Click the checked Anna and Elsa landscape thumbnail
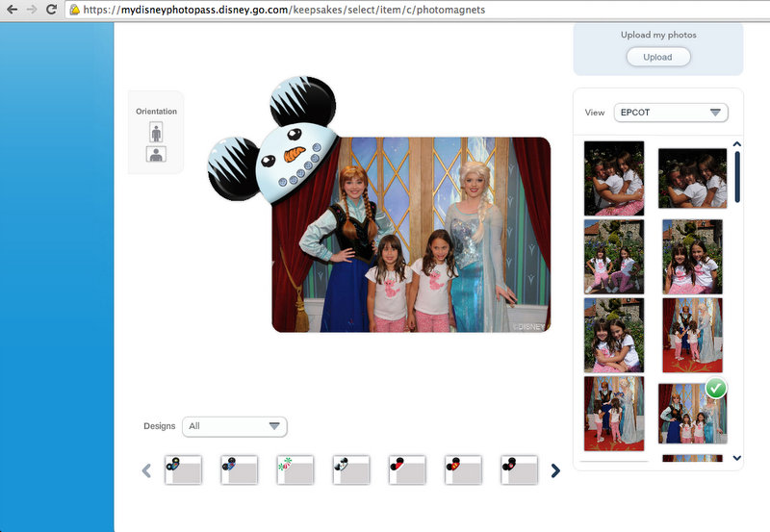This screenshot has width=770, height=532. point(692,414)
